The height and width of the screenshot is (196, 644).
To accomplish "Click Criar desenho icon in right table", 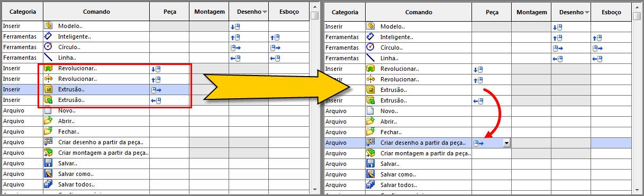I will point(370,143).
